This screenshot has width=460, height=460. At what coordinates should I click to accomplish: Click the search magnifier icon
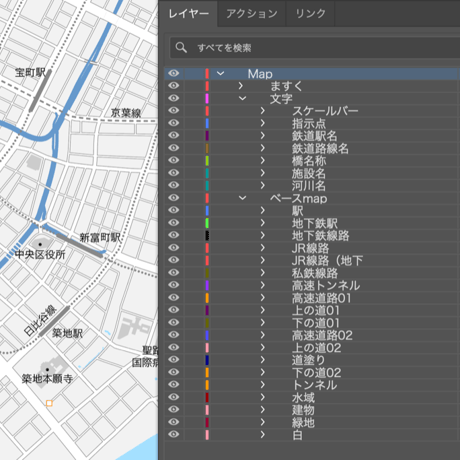coord(181,47)
